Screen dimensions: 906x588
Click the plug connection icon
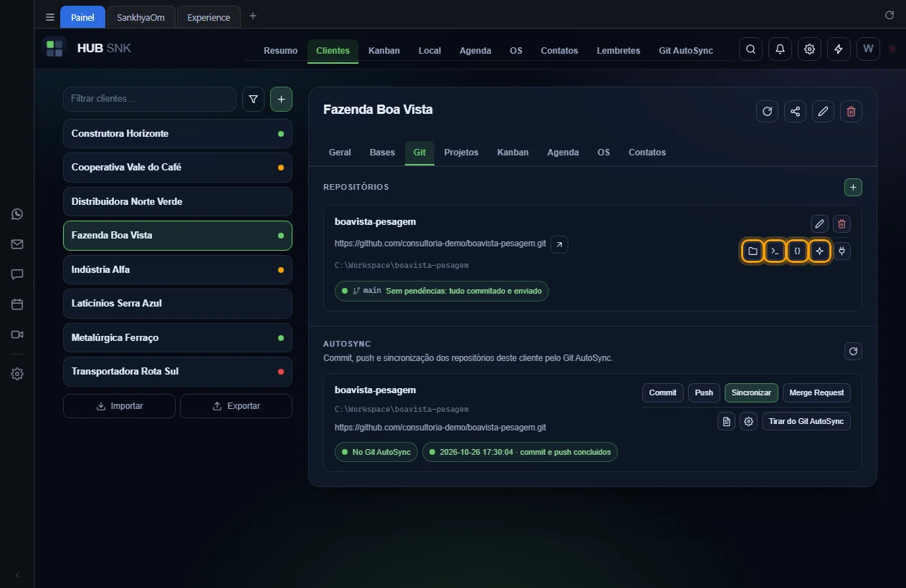point(841,251)
